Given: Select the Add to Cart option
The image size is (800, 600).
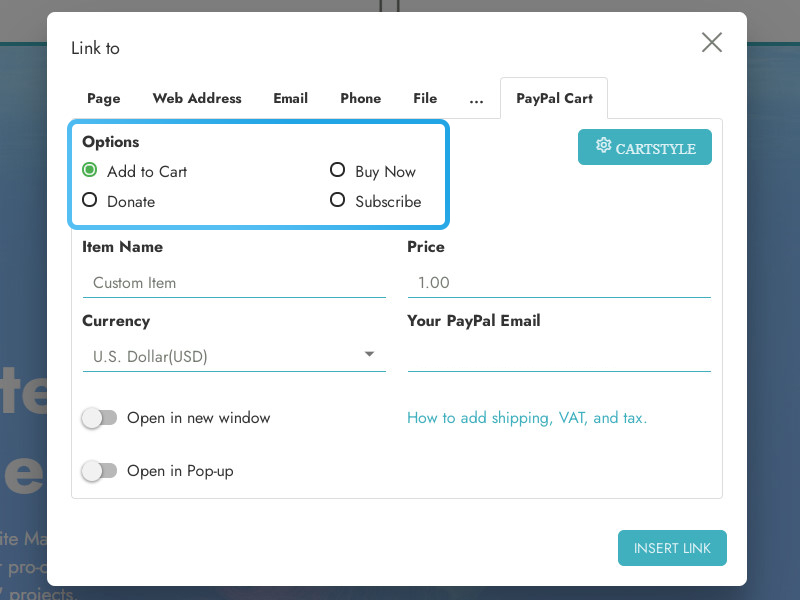Looking at the screenshot, I should coord(88,170).
